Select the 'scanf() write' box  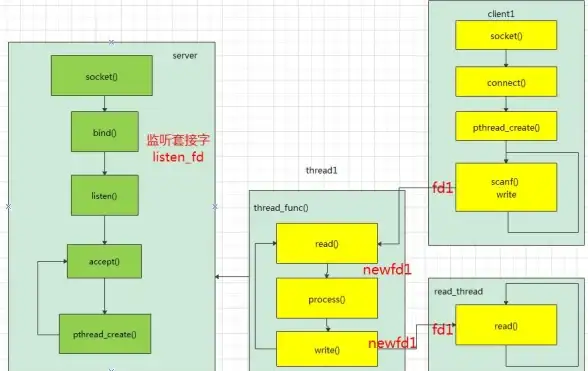tap(506, 187)
